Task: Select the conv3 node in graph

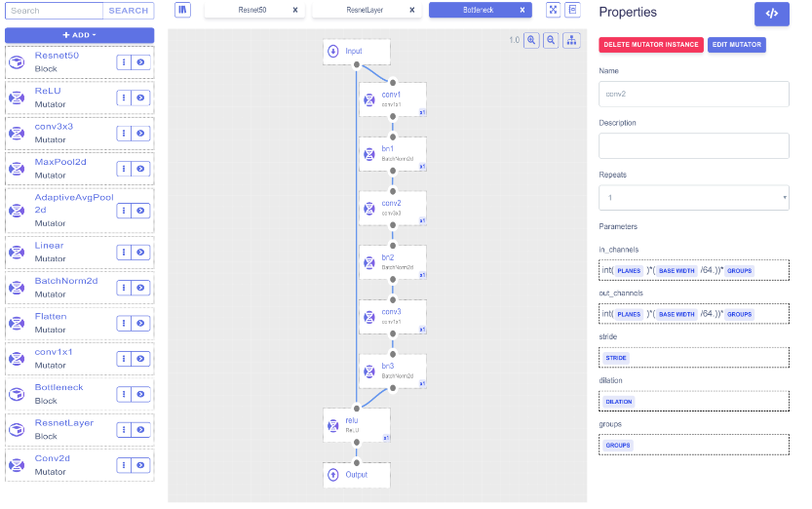Action: coord(393,317)
